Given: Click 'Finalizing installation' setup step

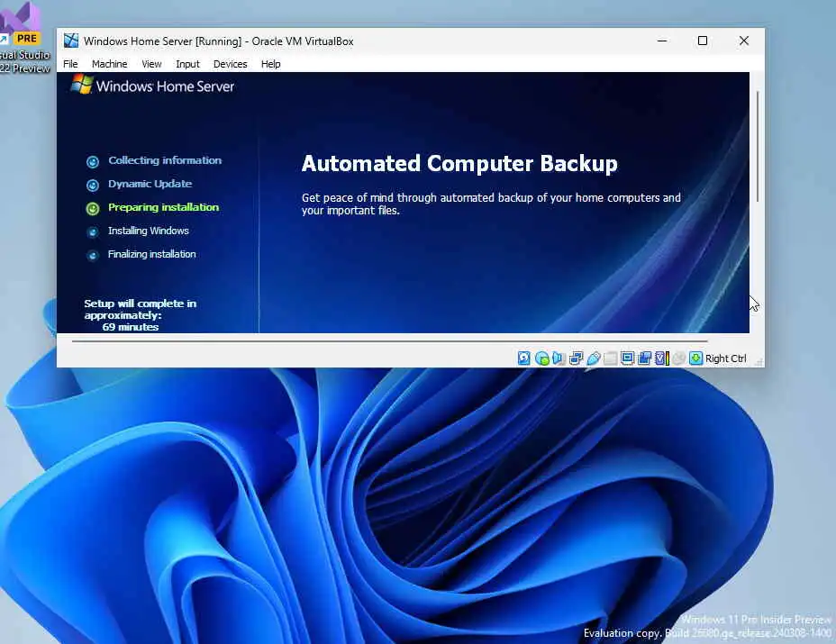Looking at the screenshot, I should pyautogui.click(x=152, y=254).
